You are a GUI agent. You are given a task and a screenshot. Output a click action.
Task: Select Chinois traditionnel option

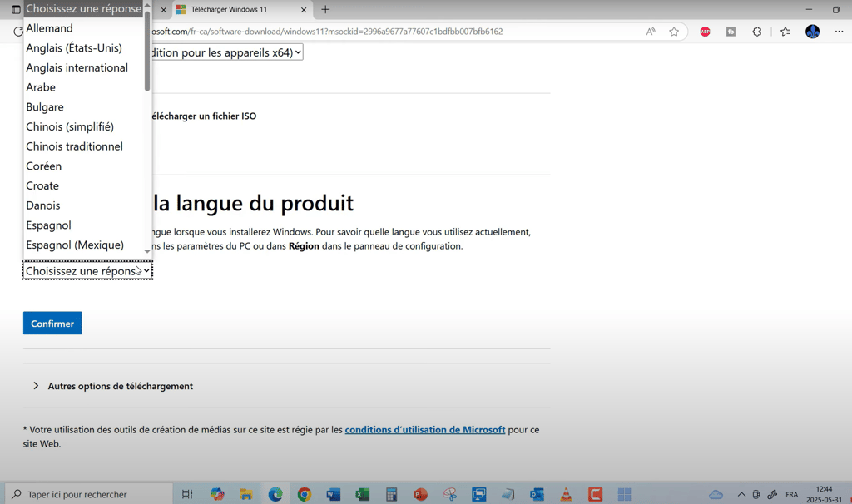[x=83, y=146]
